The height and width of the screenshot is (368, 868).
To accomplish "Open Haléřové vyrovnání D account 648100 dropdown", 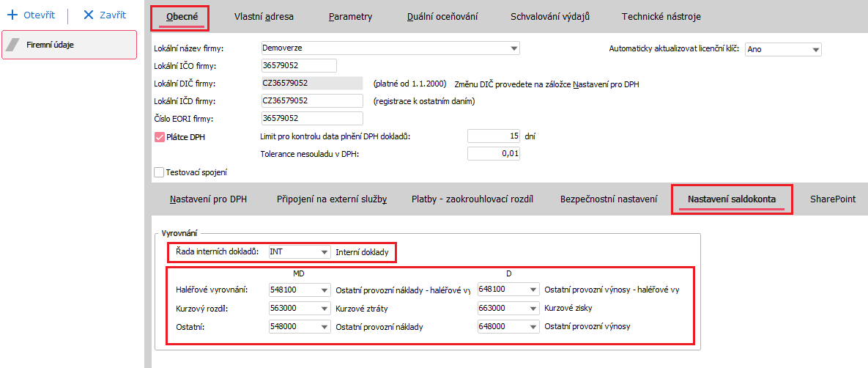I will (534, 290).
